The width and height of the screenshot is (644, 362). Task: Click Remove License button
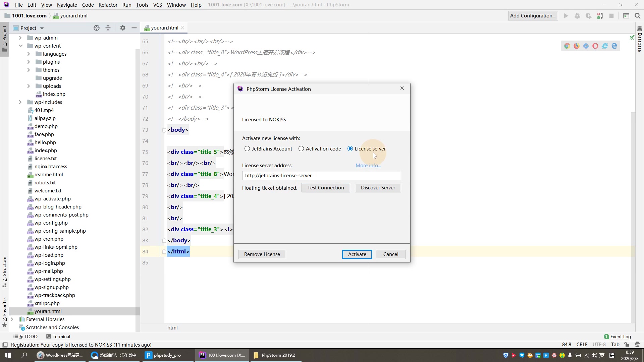click(262, 254)
